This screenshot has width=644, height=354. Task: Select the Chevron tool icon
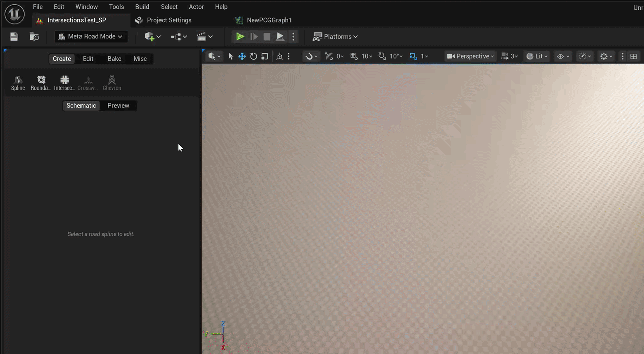[112, 83]
